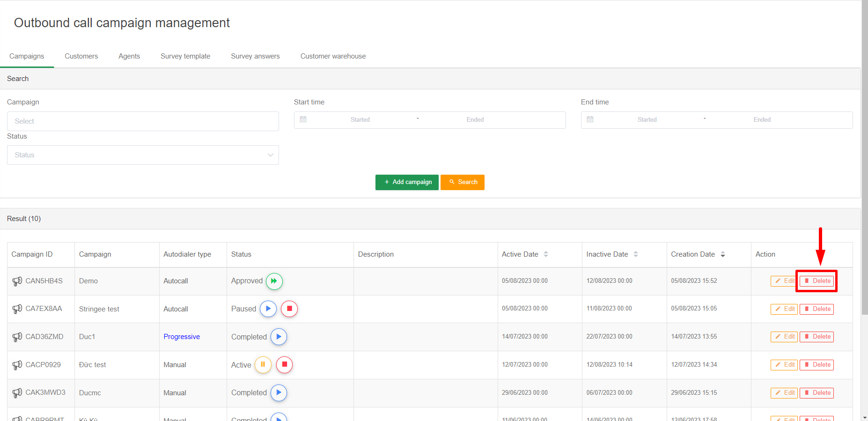Stop the paused Stringee test campaign
This screenshot has width=868, height=421.
(289, 309)
